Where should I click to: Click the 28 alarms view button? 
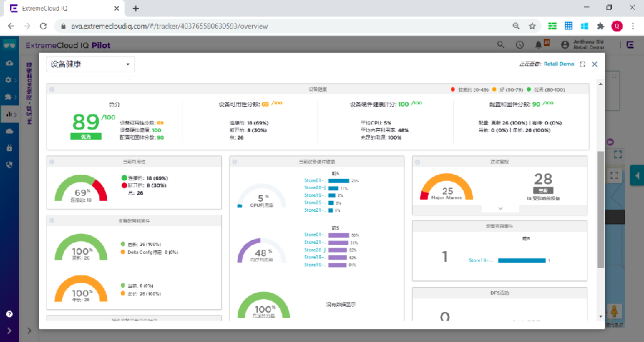(x=543, y=190)
